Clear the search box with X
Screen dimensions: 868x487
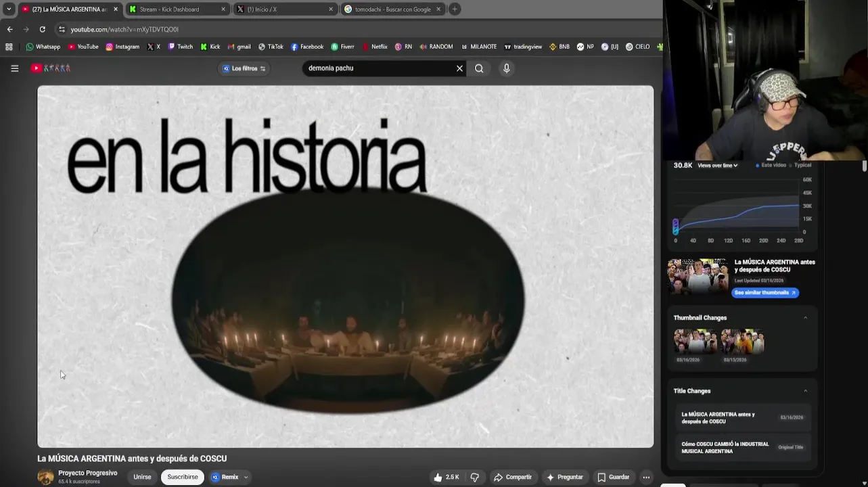point(459,68)
